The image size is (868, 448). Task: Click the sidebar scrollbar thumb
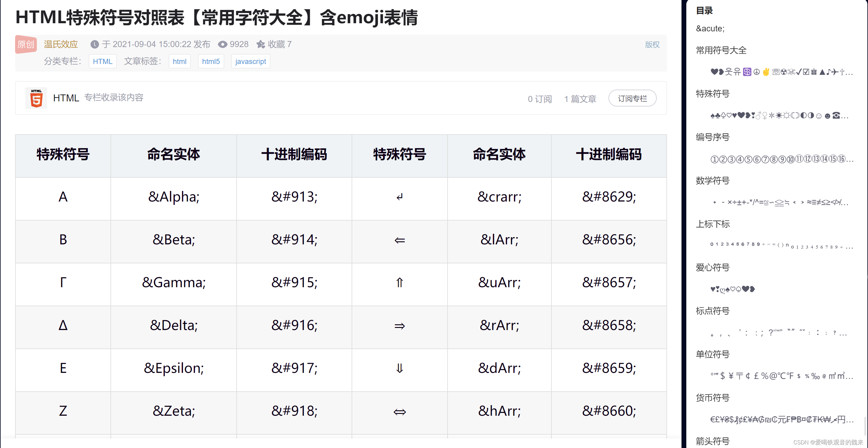(865, 426)
